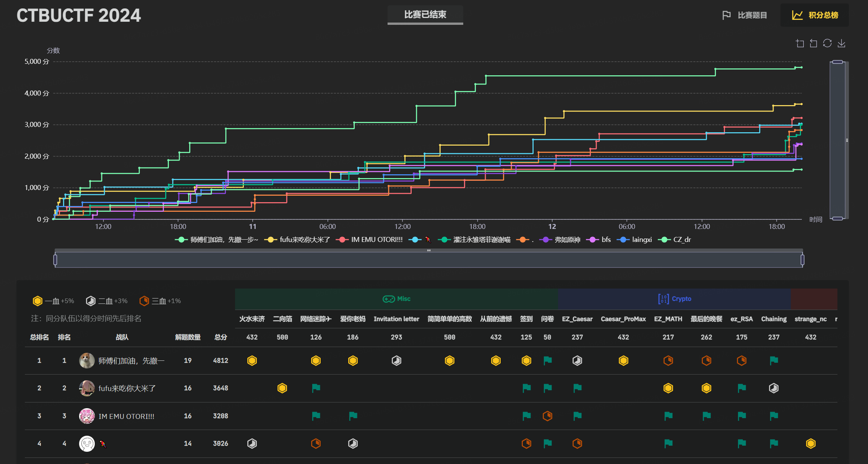Screen dimensions: 868x464
Task: Click the chart area zoom icon
Action: pyautogui.click(x=800, y=43)
